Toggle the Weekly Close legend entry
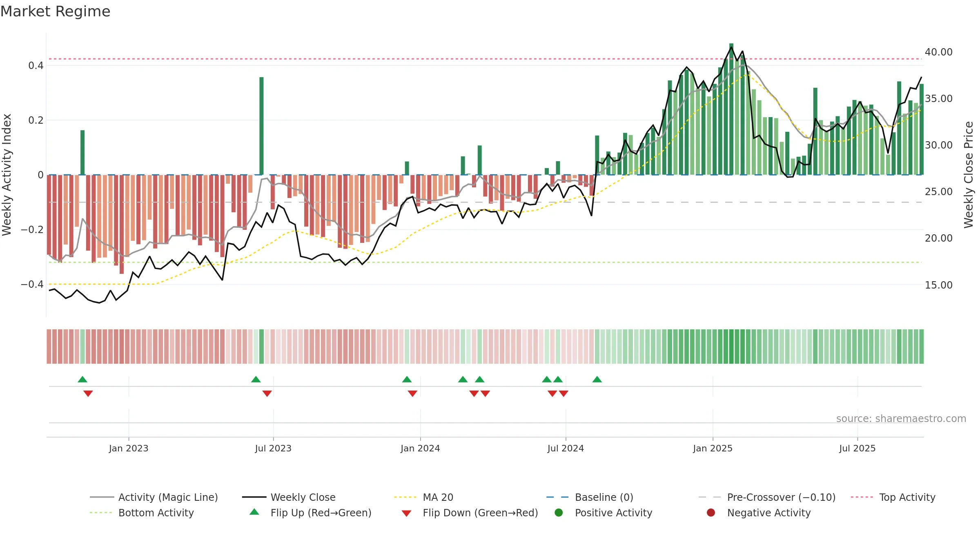 [x=289, y=497]
